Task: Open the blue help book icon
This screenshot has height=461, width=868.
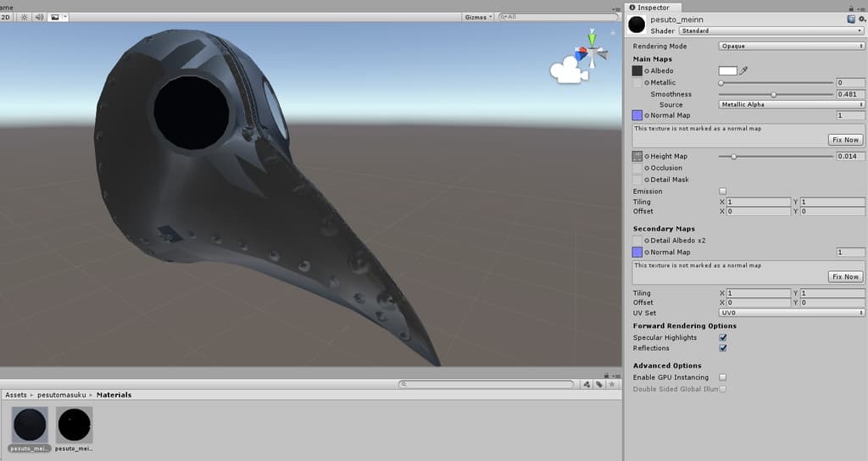Action: pyautogui.click(x=850, y=19)
